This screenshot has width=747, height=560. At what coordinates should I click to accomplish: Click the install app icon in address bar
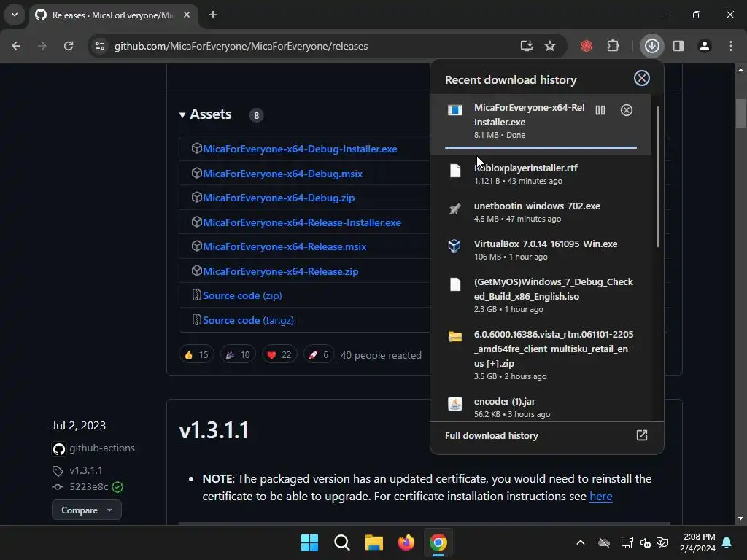click(x=526, y=46)
